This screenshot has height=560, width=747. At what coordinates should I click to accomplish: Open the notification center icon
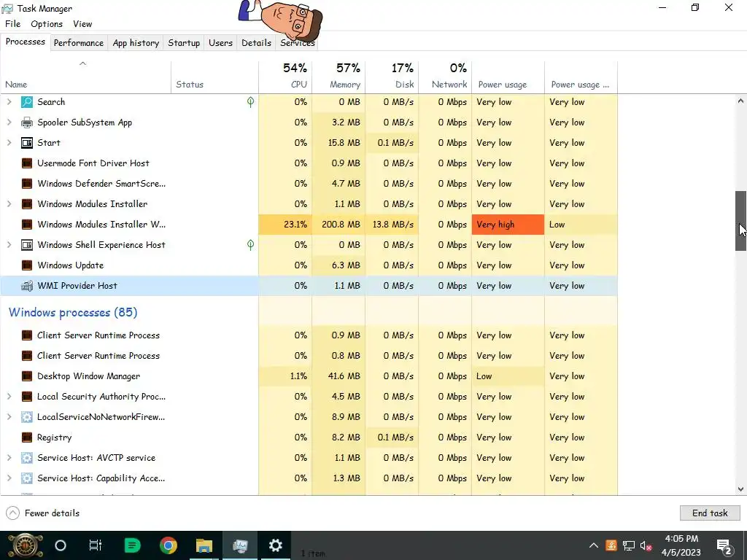coord(724,546)
